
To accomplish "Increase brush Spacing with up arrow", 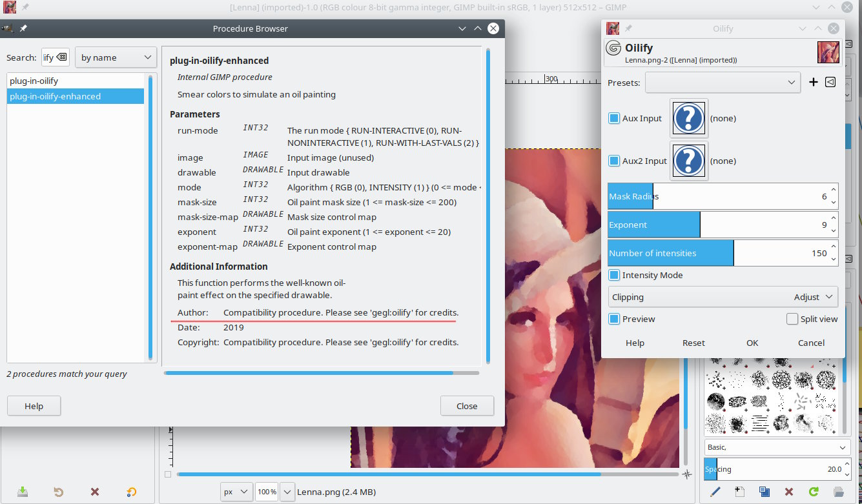I will pos(847,465).
